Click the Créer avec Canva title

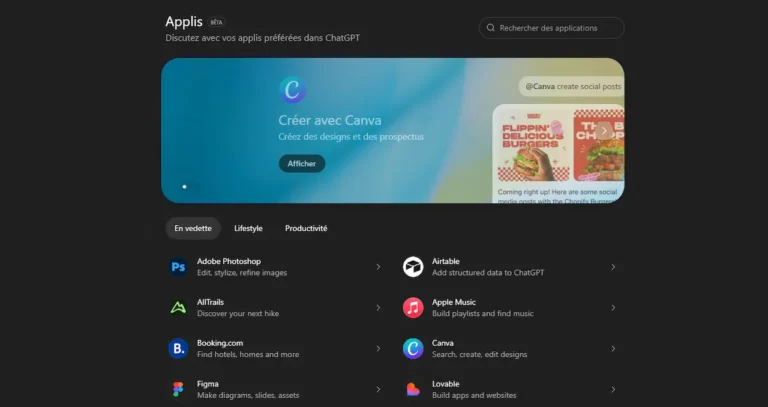330,120
